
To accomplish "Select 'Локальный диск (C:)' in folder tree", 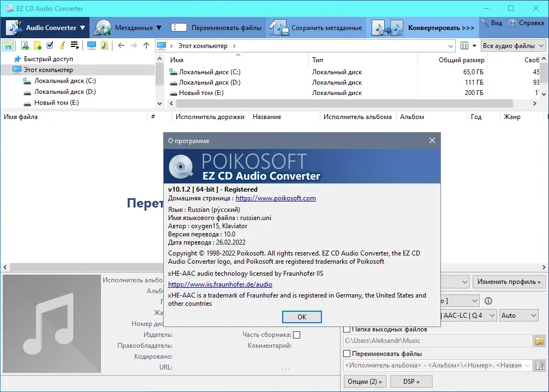I will (65, 81).
